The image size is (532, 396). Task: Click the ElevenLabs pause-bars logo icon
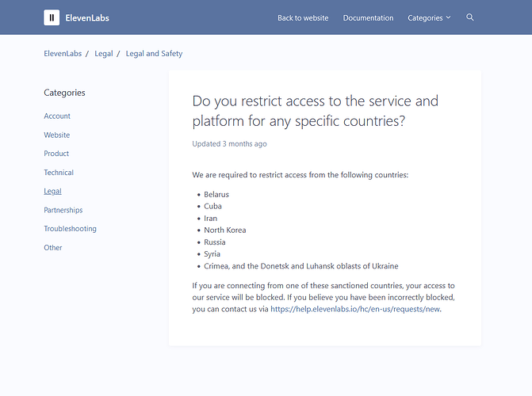[52, 17]
